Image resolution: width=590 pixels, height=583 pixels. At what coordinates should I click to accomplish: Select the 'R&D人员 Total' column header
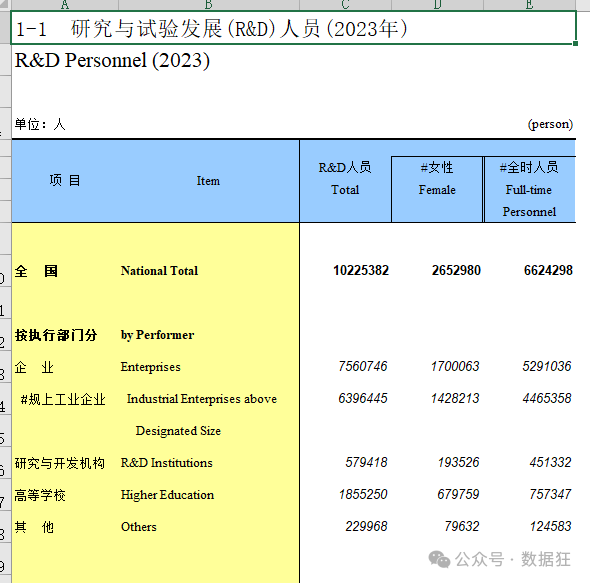tap(345, 179)
